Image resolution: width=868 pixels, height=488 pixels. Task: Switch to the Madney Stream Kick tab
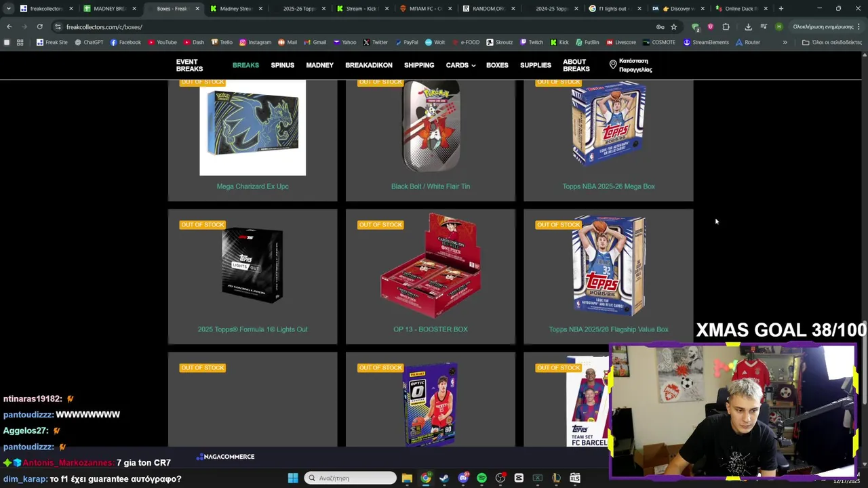[x=235, y=9]
